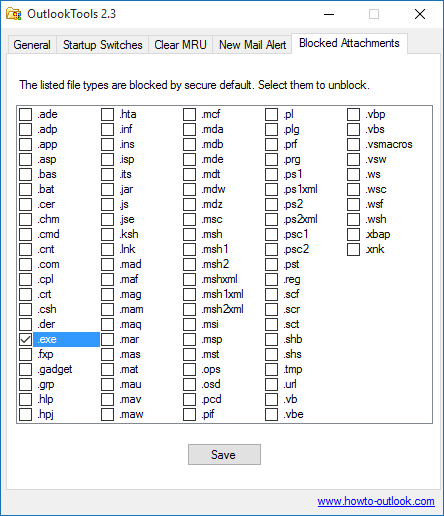Image resolution: width=444 pixels, height=516 pixels.
Task: Select the .scr checkbox
Action: (x=271, y=309)
